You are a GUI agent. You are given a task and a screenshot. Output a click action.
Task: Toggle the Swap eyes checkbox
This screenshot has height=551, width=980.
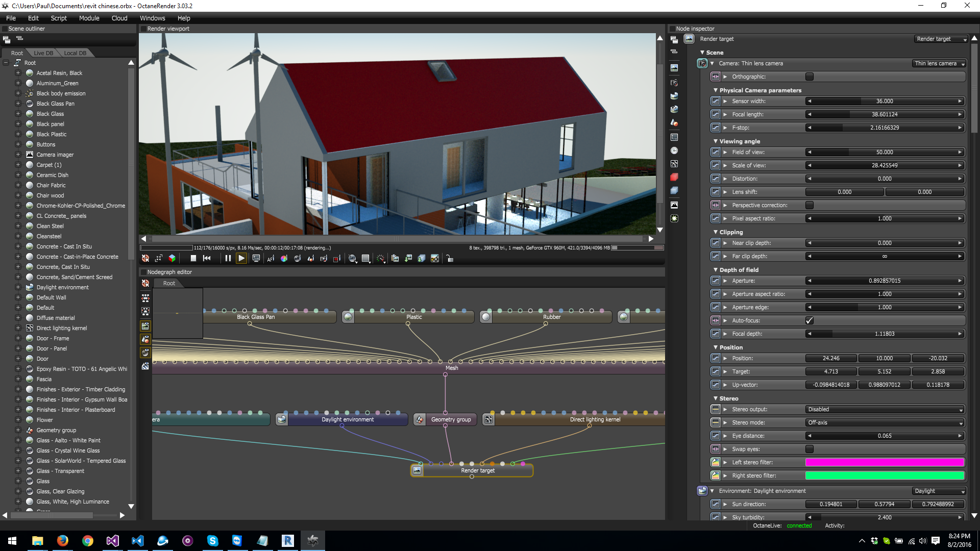(810, 449)
